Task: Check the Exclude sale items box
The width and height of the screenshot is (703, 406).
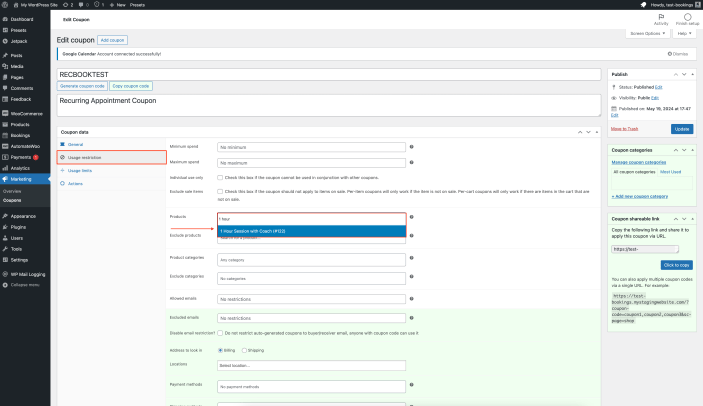Action: point(220,191)
